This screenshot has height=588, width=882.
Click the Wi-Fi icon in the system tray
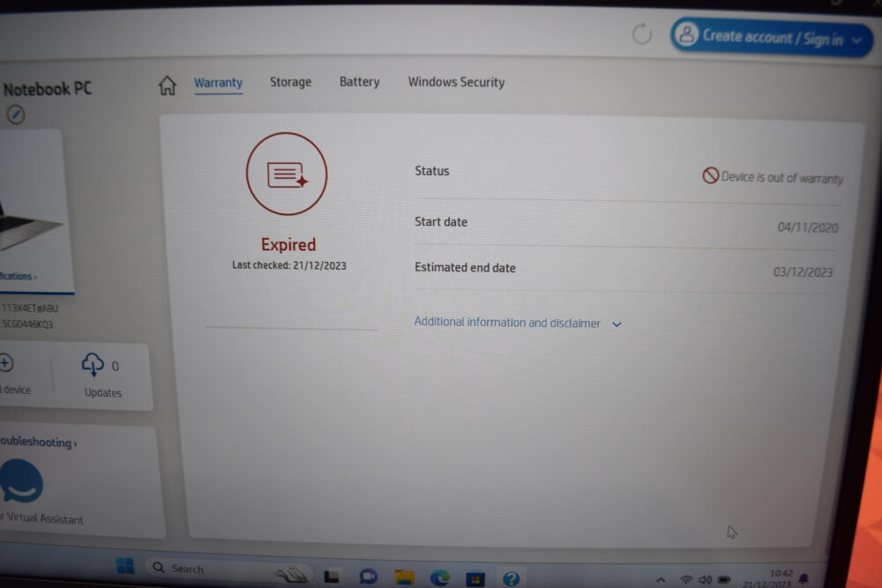point(686,579)
